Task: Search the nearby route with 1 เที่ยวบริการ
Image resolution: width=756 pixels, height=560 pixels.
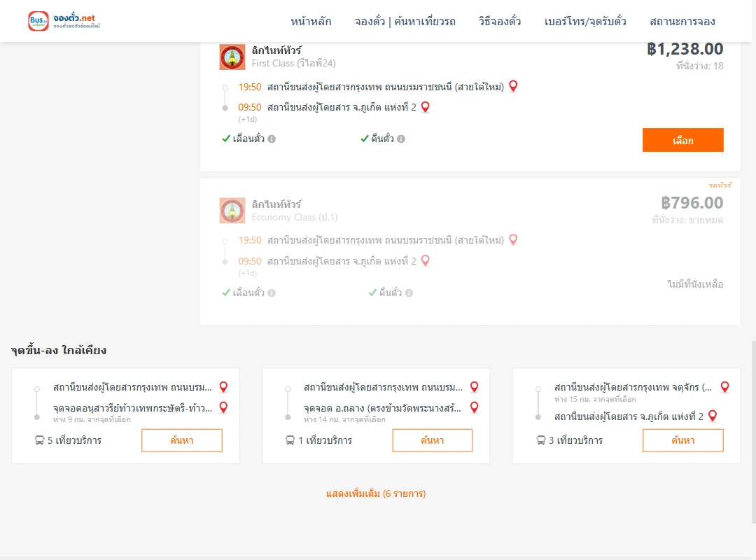Action: [x=433, y=440]
